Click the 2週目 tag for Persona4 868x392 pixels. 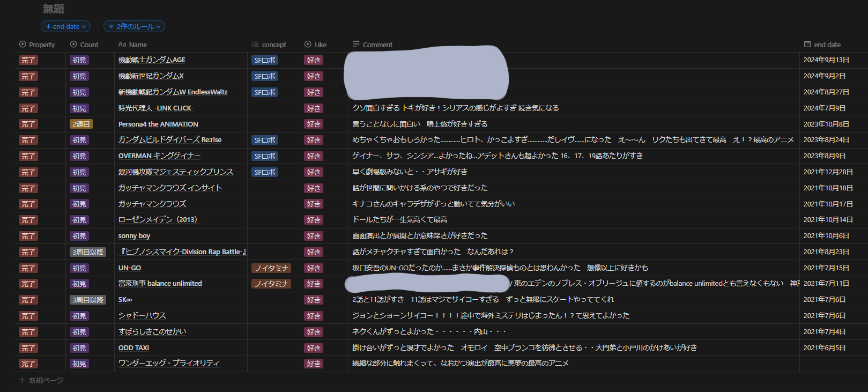[x=81, y=124]
